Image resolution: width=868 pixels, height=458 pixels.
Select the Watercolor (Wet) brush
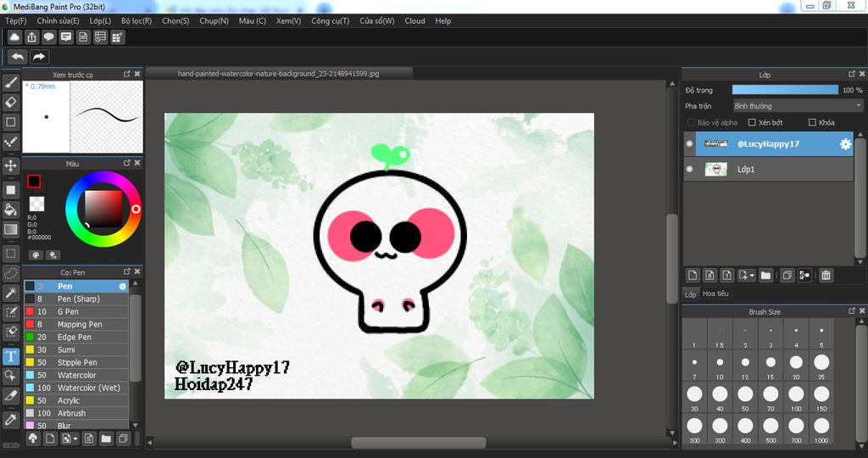click(x=76, y=388)
